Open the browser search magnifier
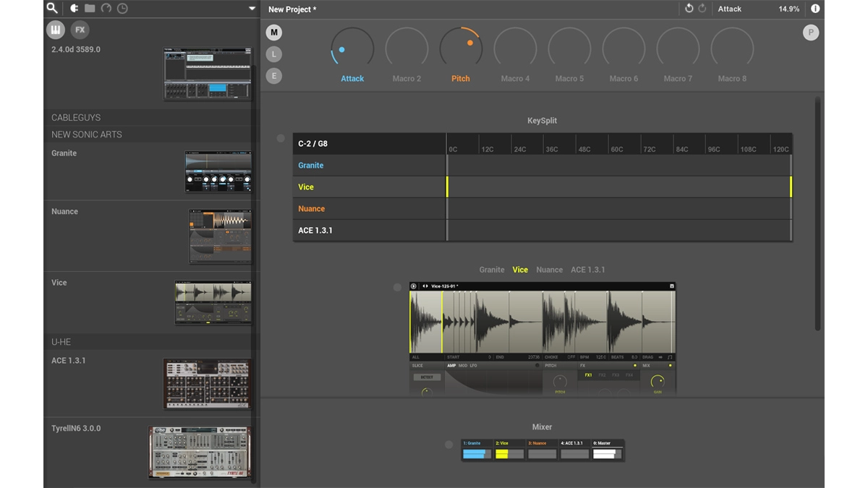Viewport: 868px width, 488px height. tap(51, 9)
